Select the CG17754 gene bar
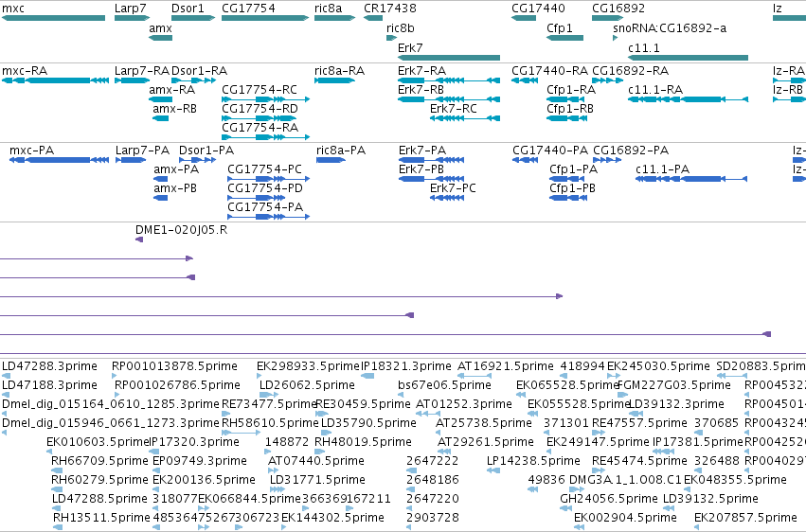Screen dimensions: 806x532 coord(265,18)
